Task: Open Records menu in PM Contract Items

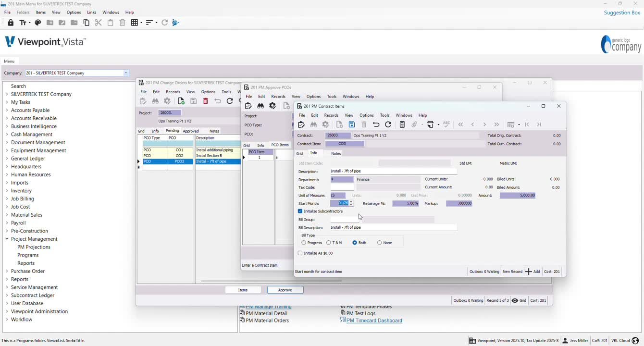Action: click(331, 115)
